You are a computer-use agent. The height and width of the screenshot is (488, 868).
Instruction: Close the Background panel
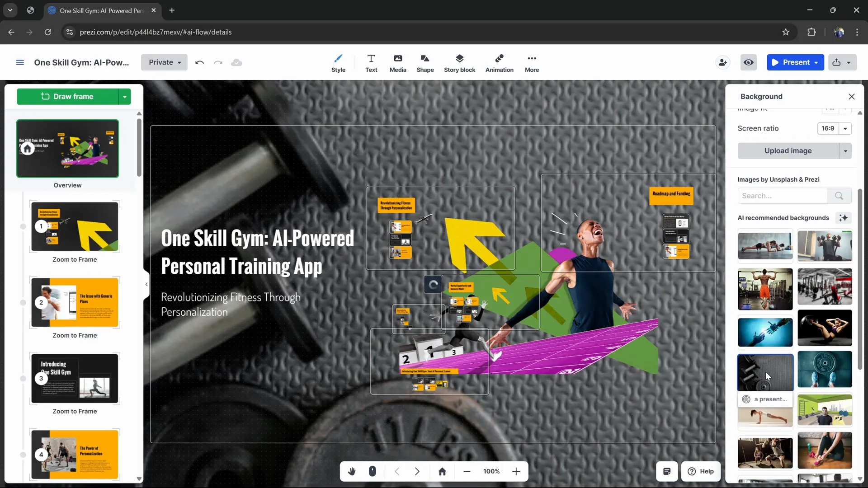coord(852,96)
